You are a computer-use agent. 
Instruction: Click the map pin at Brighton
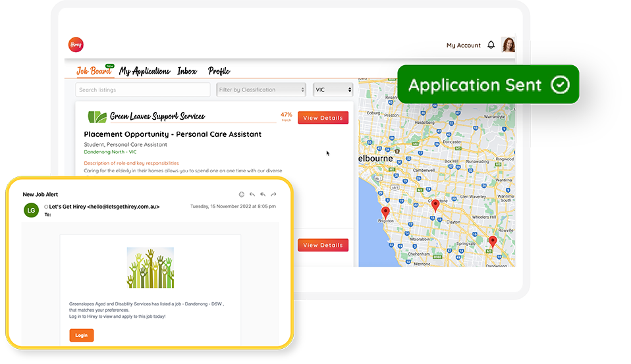[x=385, y=213]
